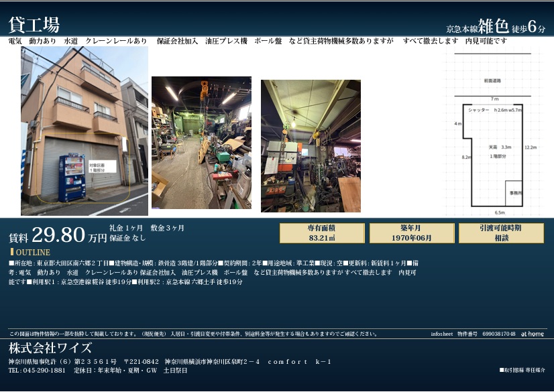The width and height of the screenshot is (554, 392).
Task: Select the 引渡可能時期 相談 box
Action: (501, 233)
